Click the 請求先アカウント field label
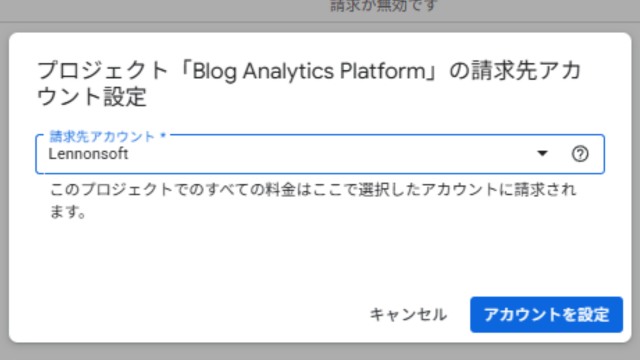 (102, 136)
